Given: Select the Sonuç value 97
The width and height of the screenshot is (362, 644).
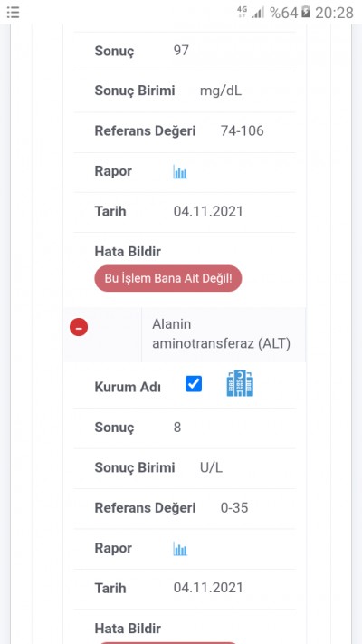Looking at the screenshot, I should pos(181,50).
